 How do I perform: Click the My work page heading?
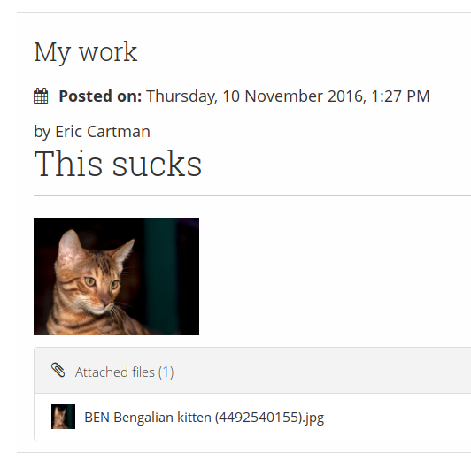point(85,52)
